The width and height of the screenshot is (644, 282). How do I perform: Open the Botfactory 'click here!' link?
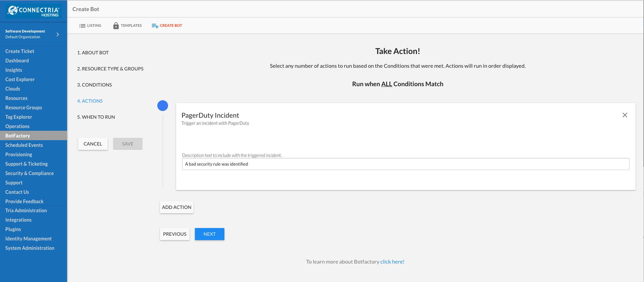pyautogui.click(x=392, y=262)
